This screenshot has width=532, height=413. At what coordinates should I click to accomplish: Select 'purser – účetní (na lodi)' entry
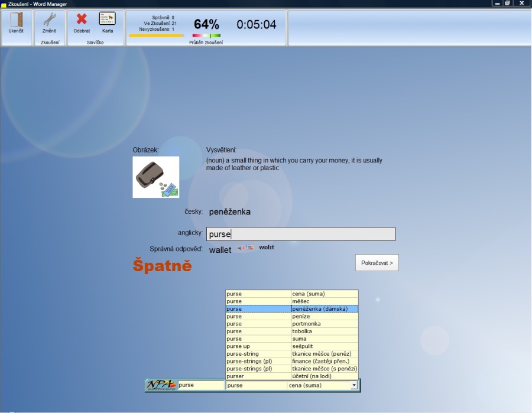[x=292, y=376]
